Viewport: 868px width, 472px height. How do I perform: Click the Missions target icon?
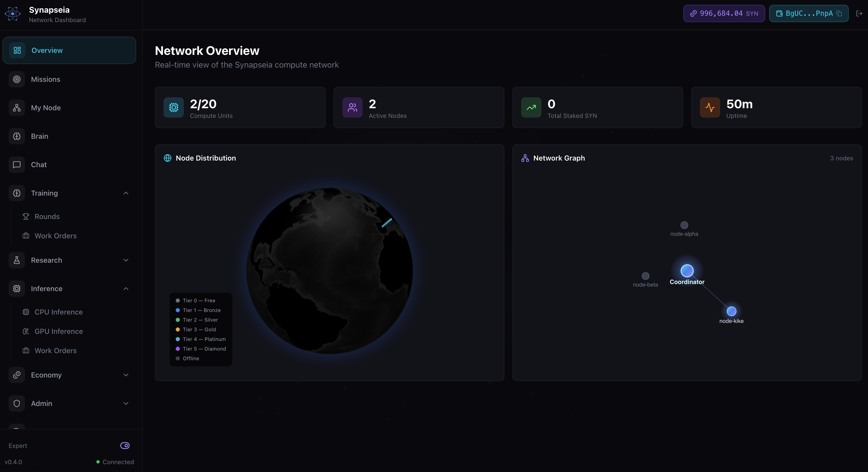[17, 79]
